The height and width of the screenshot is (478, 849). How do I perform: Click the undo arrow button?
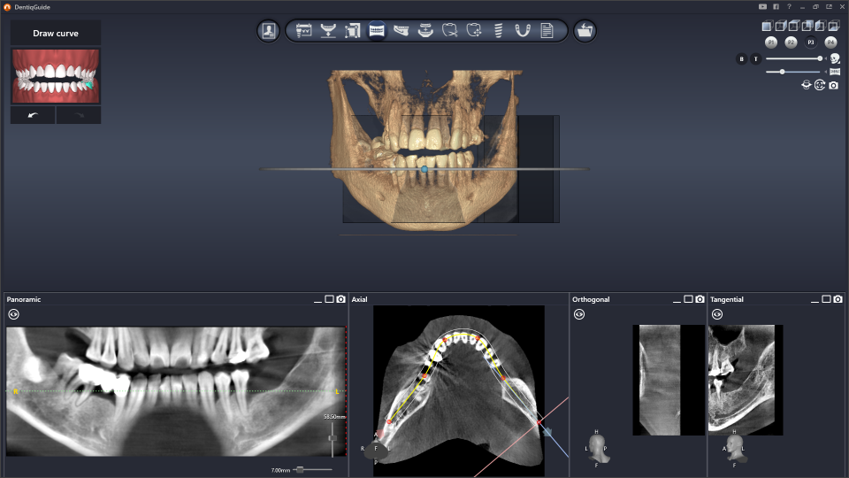pos(32,115)
